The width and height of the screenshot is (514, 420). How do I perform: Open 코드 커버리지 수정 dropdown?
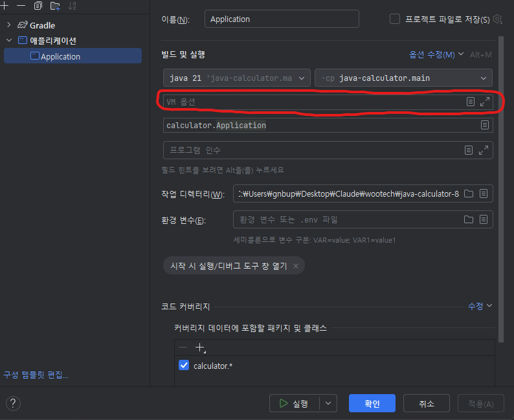coord(480,306)
